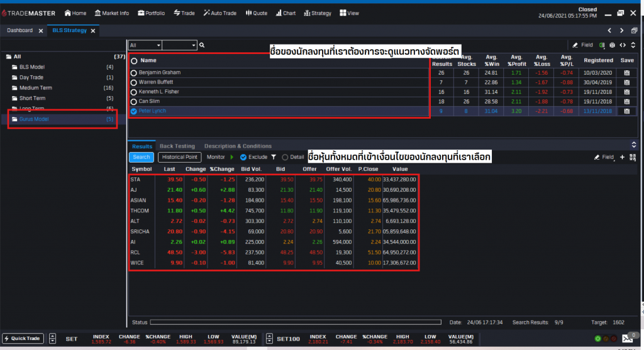Export strategy list to Excel icon
The width and height of the screenshot is (644, 350).
point(602,45)
